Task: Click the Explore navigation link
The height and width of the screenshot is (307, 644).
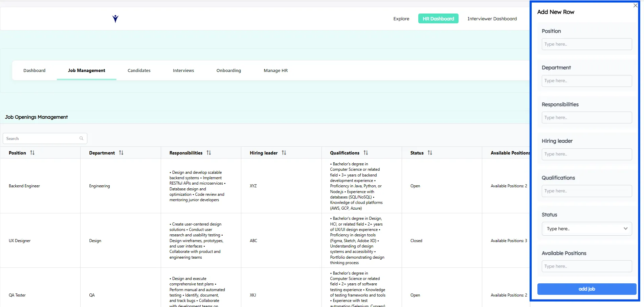Action: click(x=401, y=19)
